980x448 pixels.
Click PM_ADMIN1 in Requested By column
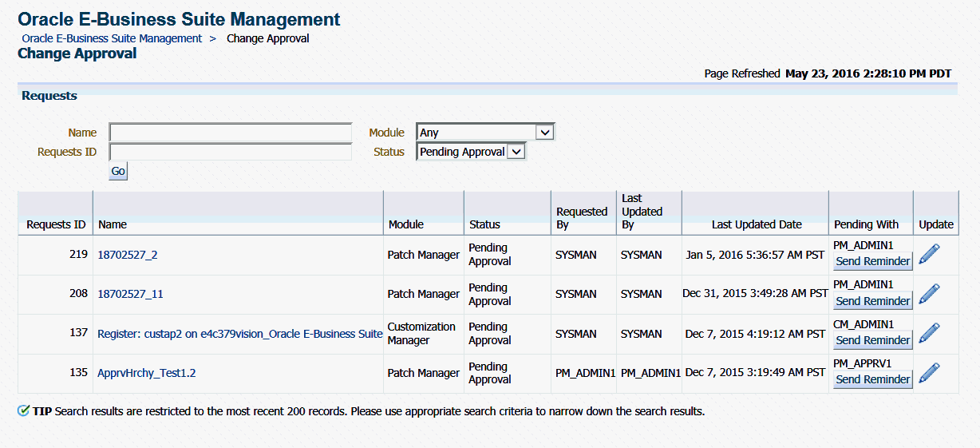click(585, 373)
